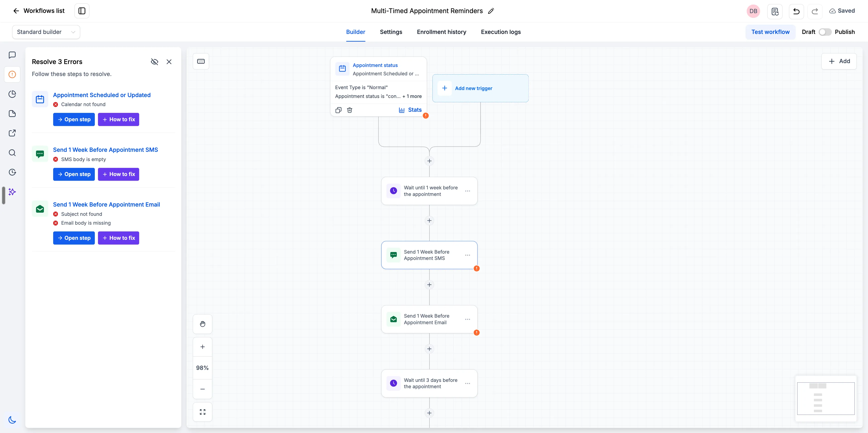Click SMS node orange error badge

point(477,269)
